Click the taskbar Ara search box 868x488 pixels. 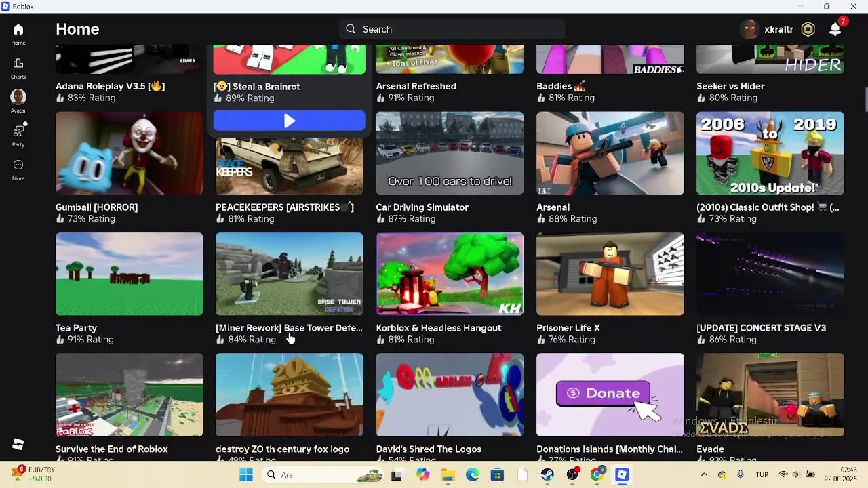(321, 475)
